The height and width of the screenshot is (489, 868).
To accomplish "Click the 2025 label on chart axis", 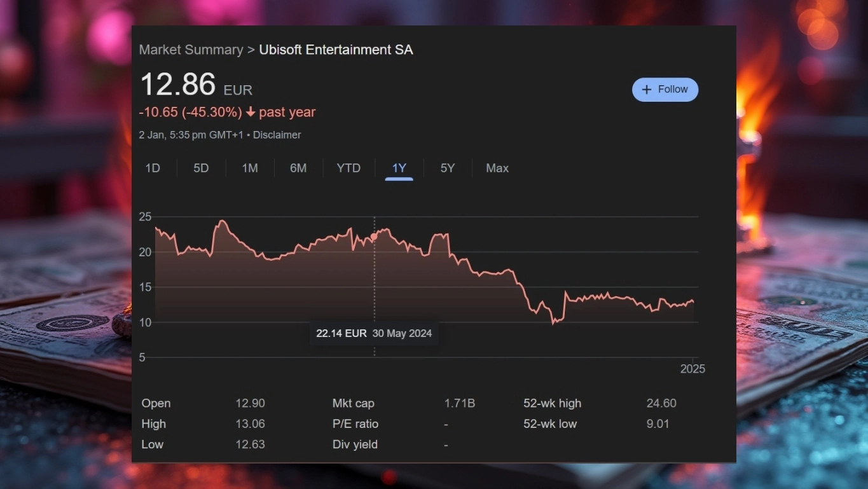I will click(x=692, y=369).
